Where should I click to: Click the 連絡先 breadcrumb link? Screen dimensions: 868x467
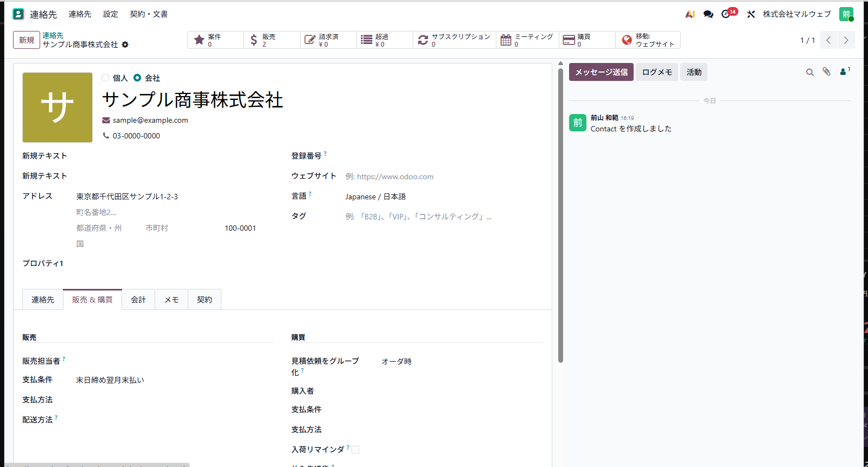[53, 35]
